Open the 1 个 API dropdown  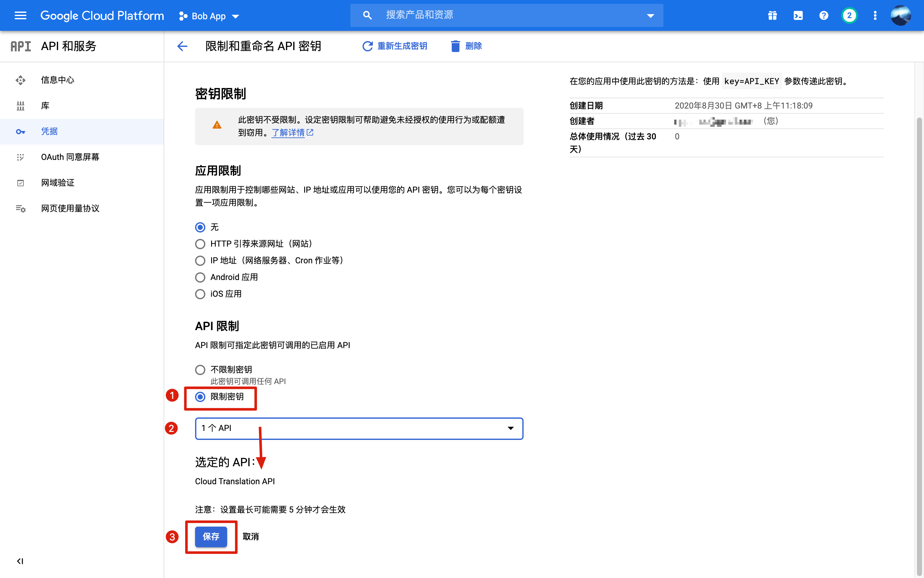coord(359,428)
